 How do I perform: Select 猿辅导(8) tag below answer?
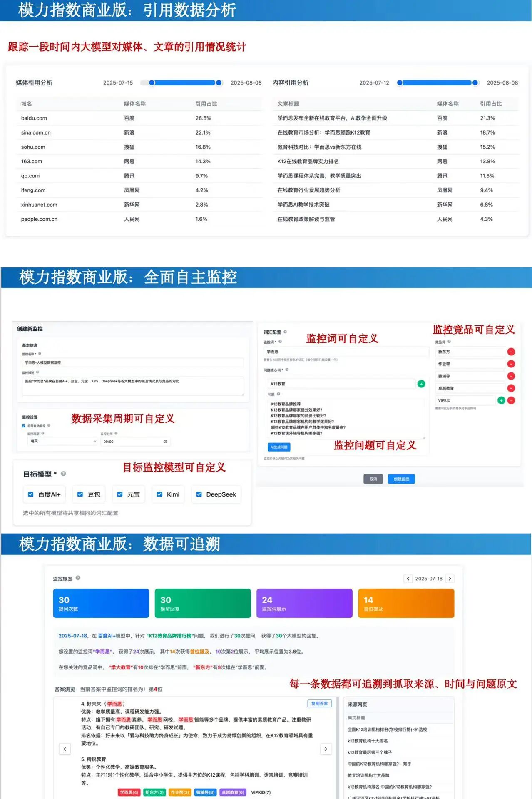(205, 792)
